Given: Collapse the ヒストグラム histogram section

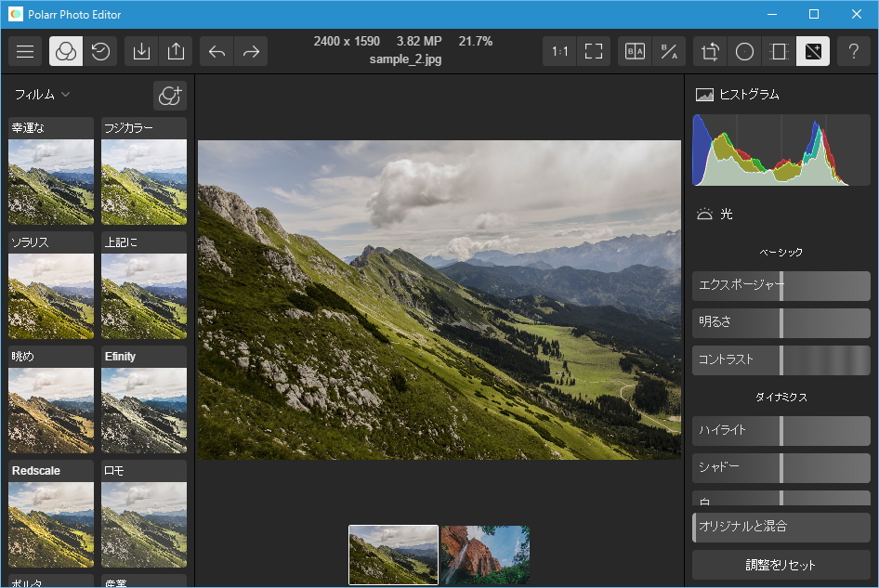Looking at the screenshot, I should coord(737,95).
